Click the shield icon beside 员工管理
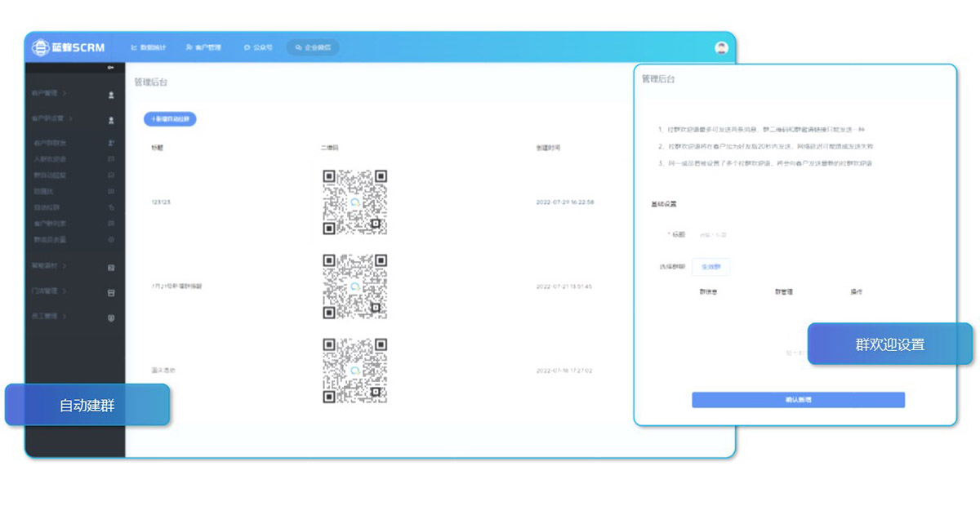 [x=111, y=318]
